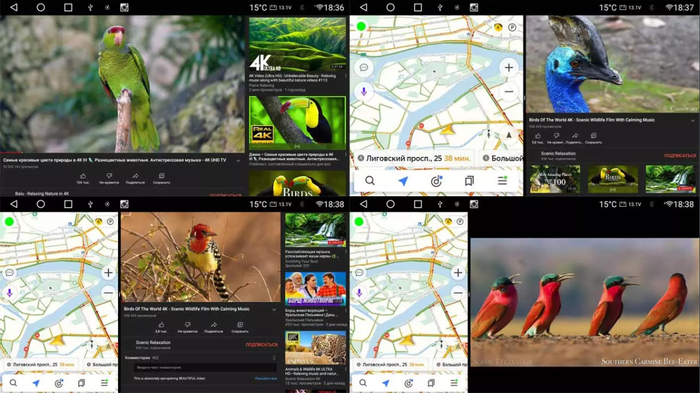Open the search tab in top-right map bar

370,181
